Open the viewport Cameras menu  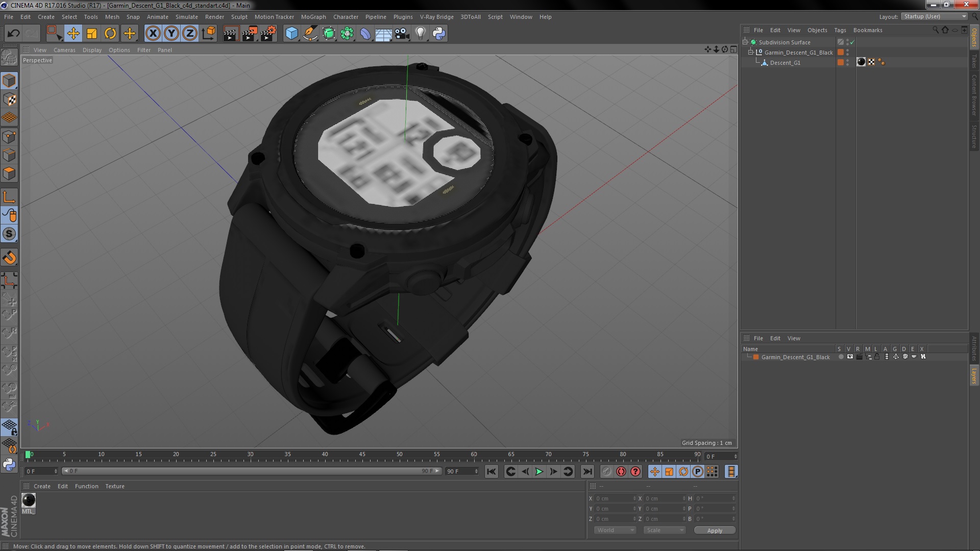(64, 50)
